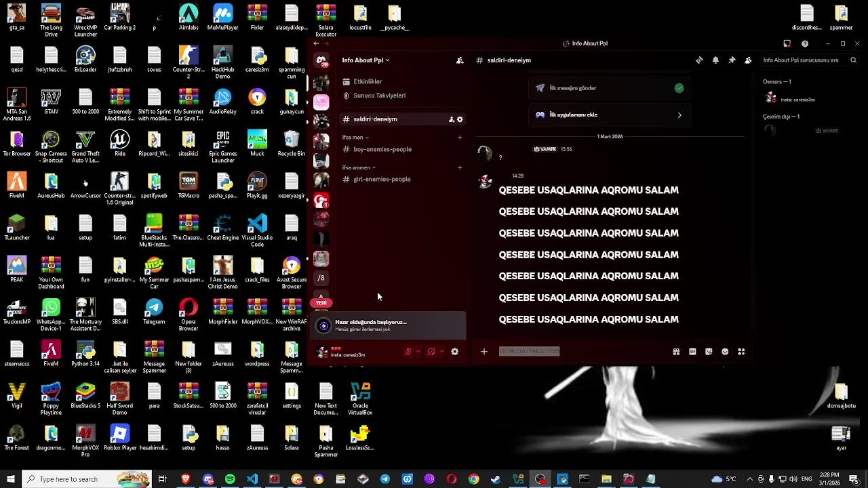Open weather widget showing 5°C
Viewport: 868px width, 488px height.
coord(724,479)
